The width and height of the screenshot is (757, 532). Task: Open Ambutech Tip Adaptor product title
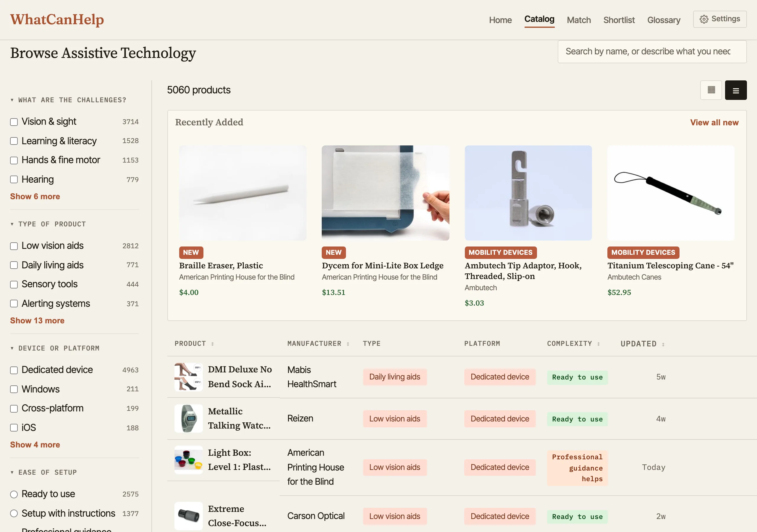click(x=523, y=271)
